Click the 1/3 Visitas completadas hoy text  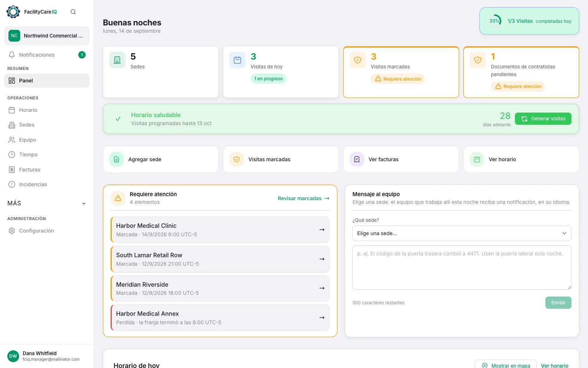[539, 21]
